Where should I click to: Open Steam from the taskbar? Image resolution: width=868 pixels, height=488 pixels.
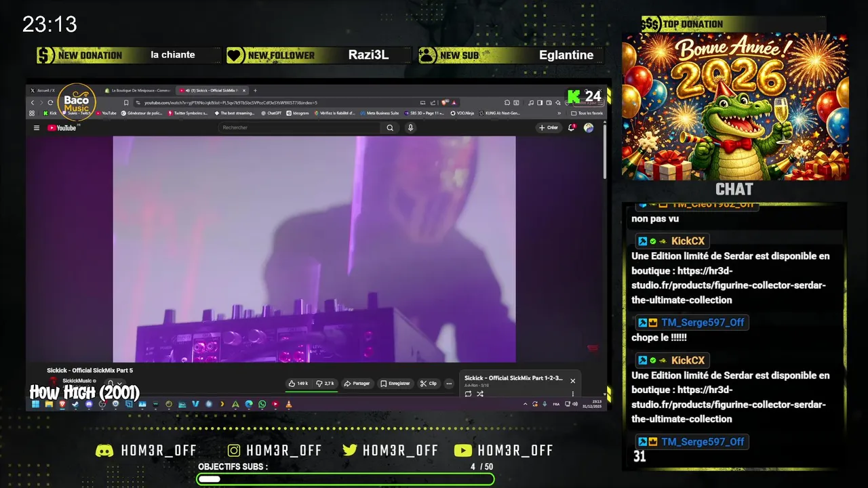click(75, 404)
